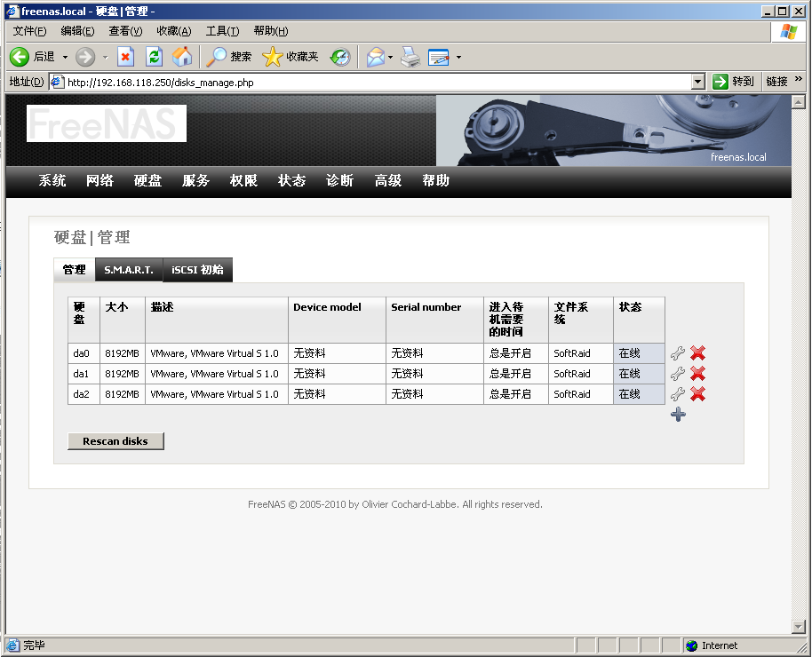Viewport: 812px width, 657px height.
Task: Open the 诊断 navigation menu
Action: 339,181
